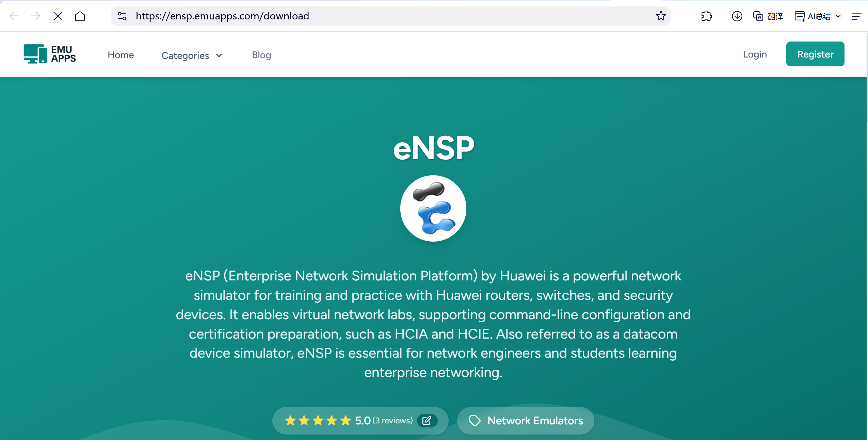Go to the browser home page
Image resolution: width=868 pixels, height=440 pixels.
tap(80, 16)
